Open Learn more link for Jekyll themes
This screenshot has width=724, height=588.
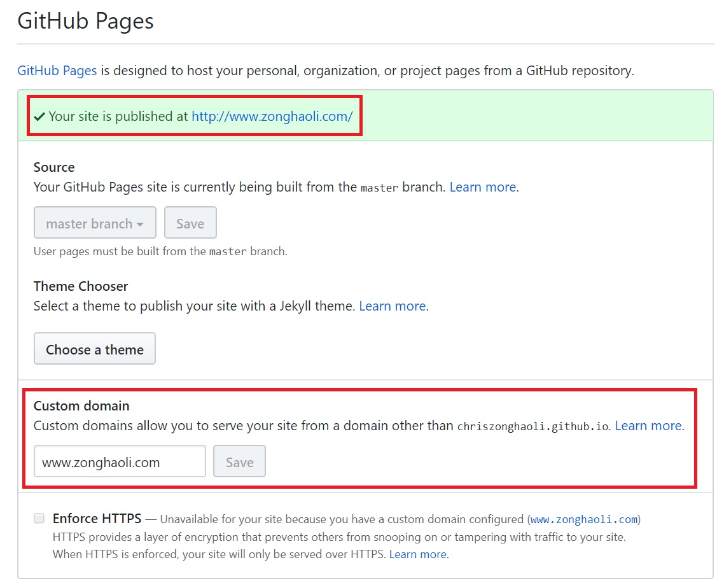[393, 306]
